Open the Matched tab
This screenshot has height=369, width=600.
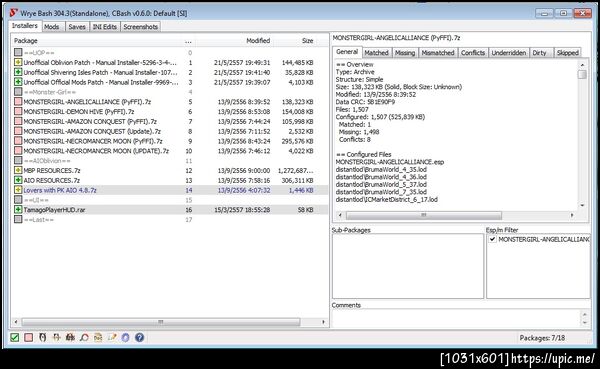pyautogui.click(x=376, y=53)
